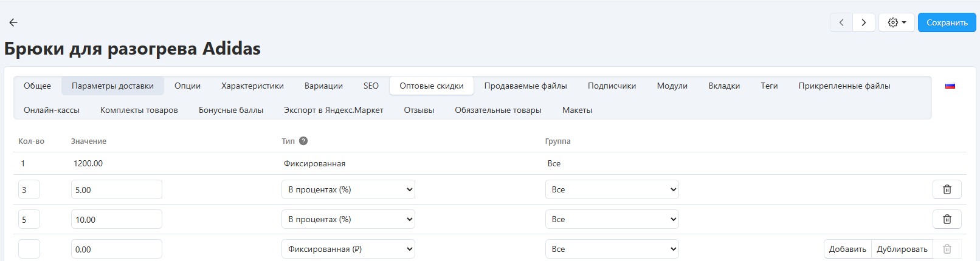Open the Вариации tab
Image resolution: width=980 pixels, height=261 pixels.
coord(323,86)
